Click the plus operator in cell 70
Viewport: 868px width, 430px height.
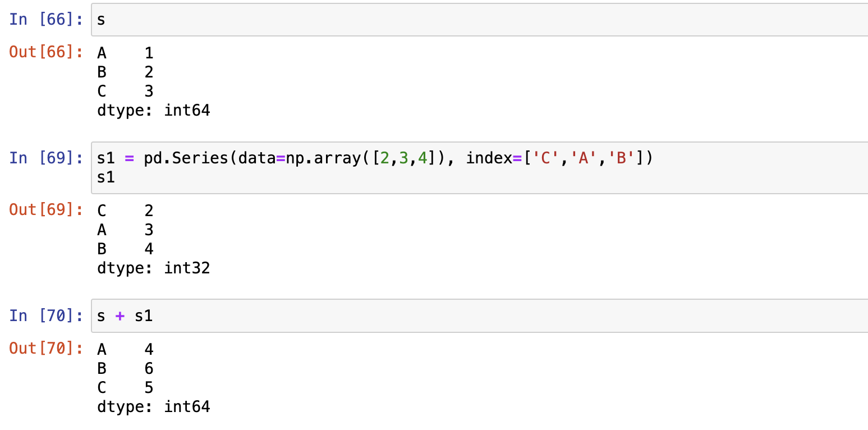coord(120,316)
